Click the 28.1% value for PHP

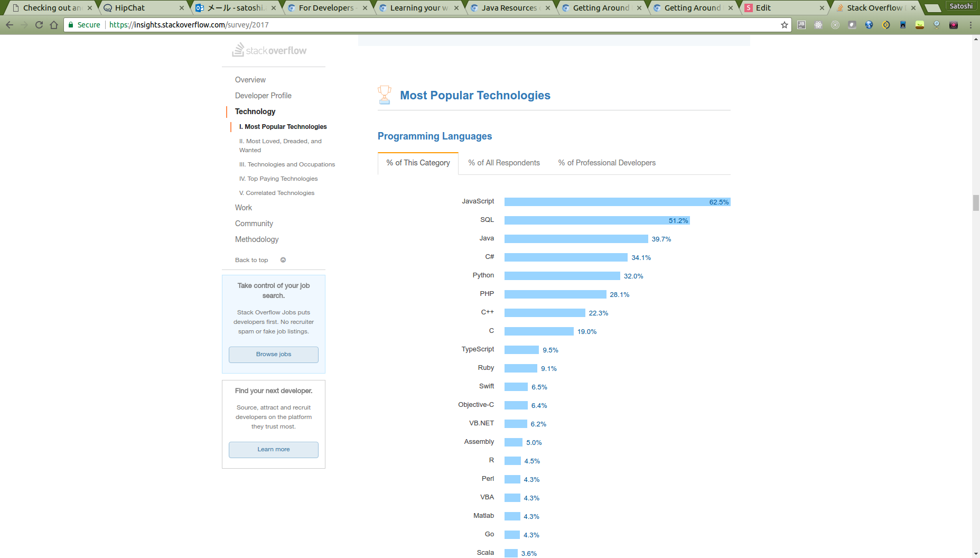(x=620, y=295)
